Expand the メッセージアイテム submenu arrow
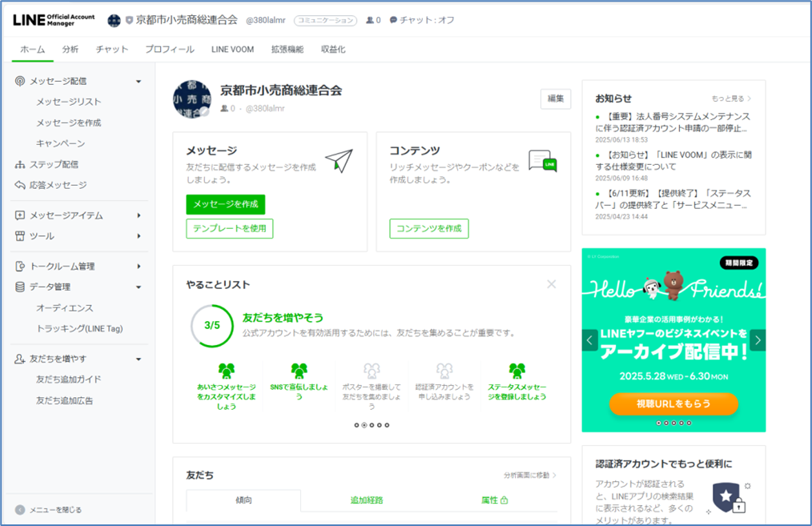 [139, 215]
